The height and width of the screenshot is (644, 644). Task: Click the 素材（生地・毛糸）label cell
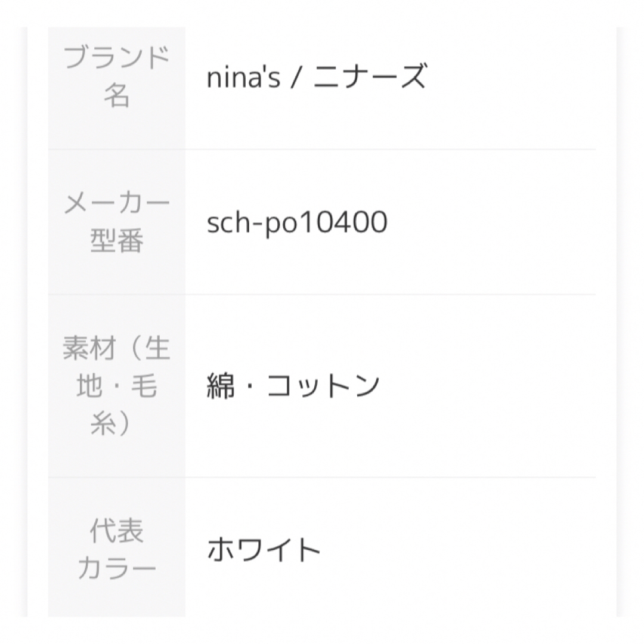coord(117,386)
